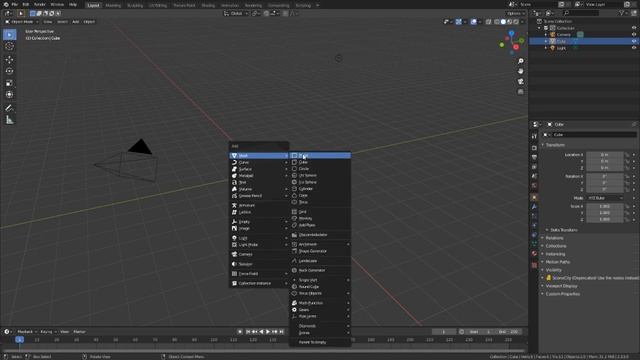Click the pan view hand icon in viewport
This screenshot has height=360, width=640.
[520, 71]
